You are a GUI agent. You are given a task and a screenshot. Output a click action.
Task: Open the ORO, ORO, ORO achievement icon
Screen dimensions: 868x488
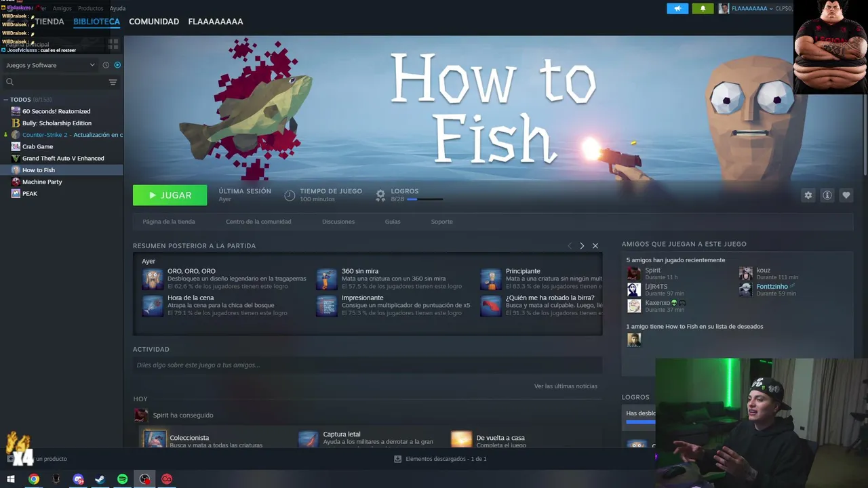[x=153, y=279]
